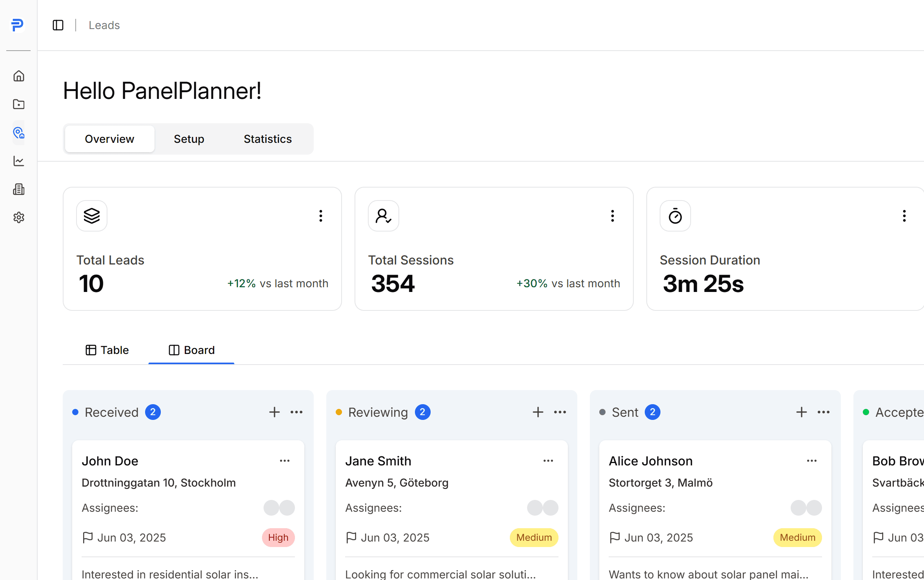
Task: Toggle the sidebar panel icon
Action: [x=58, y=25]
